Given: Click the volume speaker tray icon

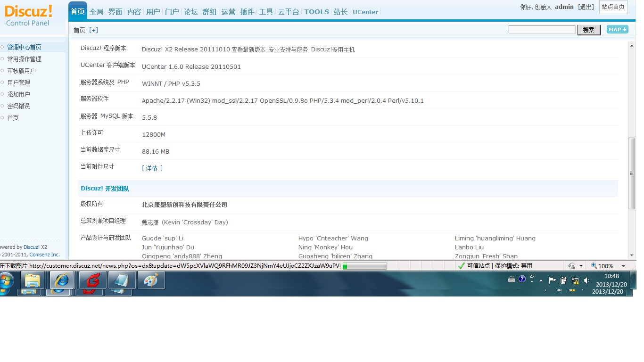Looking at the screenshot, I should (586, 280).
